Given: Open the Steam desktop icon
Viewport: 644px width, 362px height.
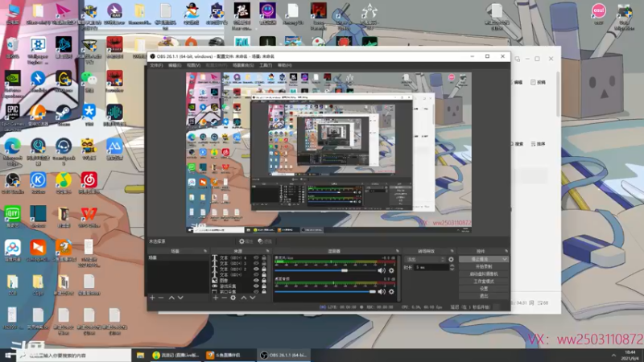Looking at the screenshot, I should [x=64, y=114].
